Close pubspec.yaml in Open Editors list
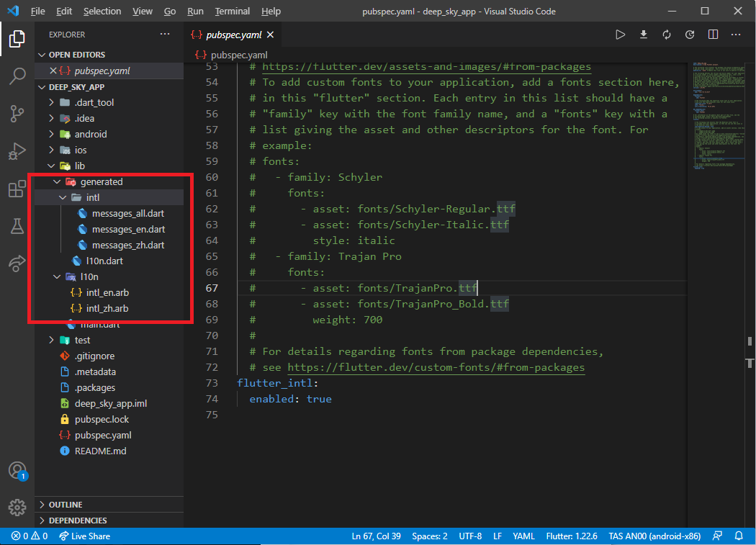This screenshot has width=756, height=545. (x=53, y=71)
